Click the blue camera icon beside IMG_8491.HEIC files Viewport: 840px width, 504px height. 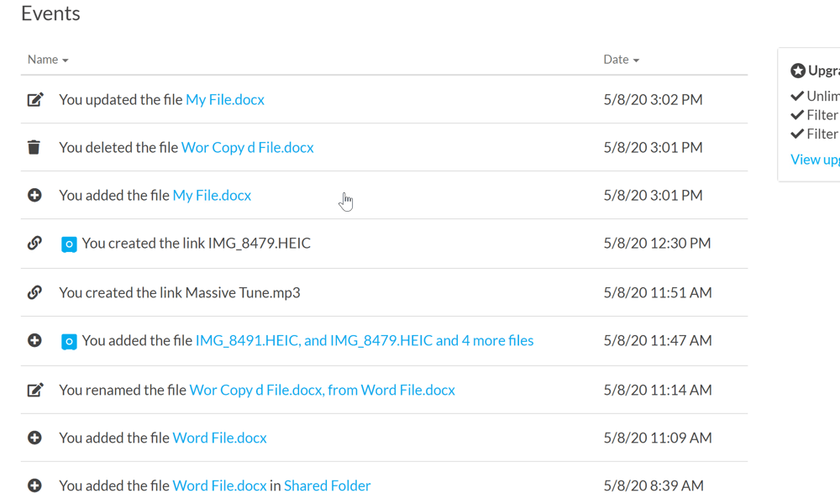point(69,341)
